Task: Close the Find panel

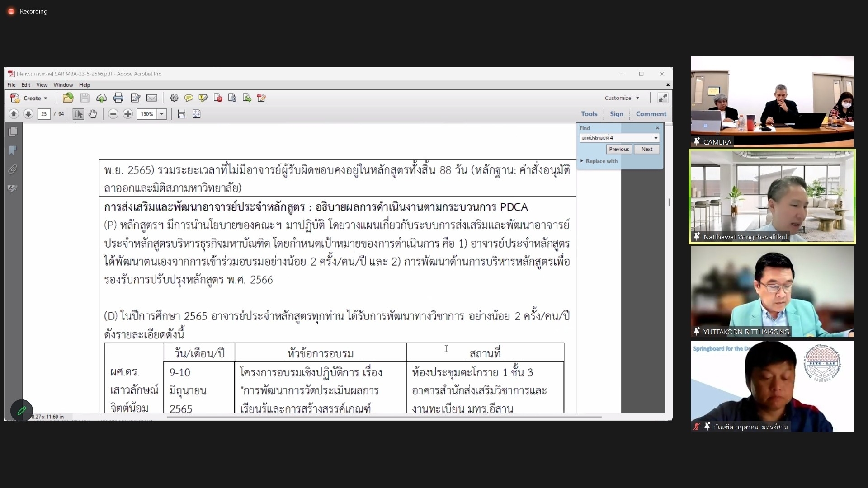Action: (657, 128)
